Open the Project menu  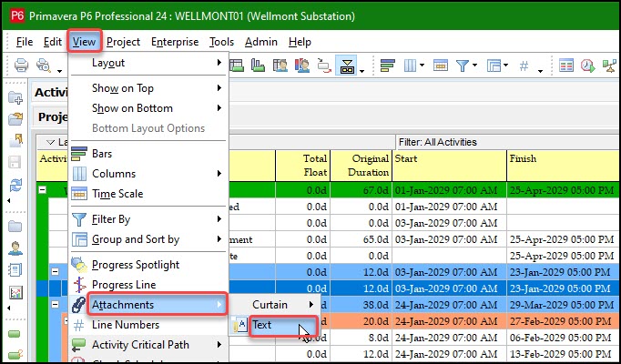tap(123, 42)
